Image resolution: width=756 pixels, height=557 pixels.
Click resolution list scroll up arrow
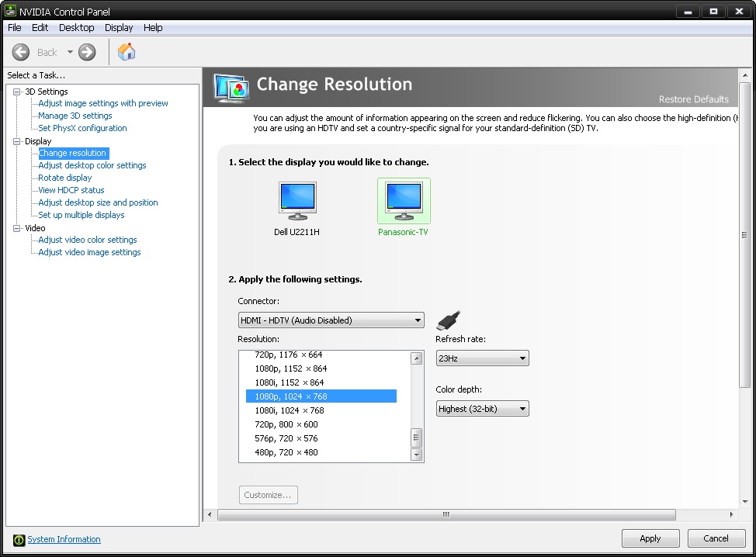(x=417, y=358)
